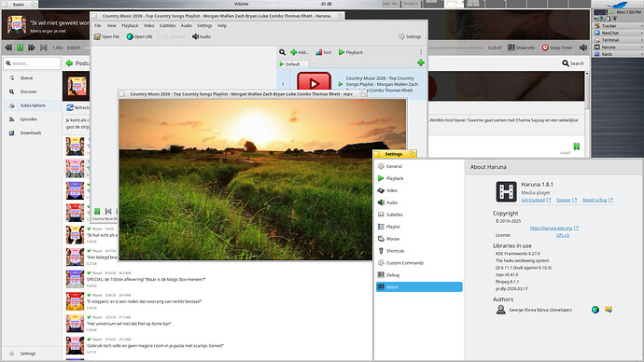Add a new playlist tab with the green plus
This screenshot has height=362, width=644.
tap(421, 63)
